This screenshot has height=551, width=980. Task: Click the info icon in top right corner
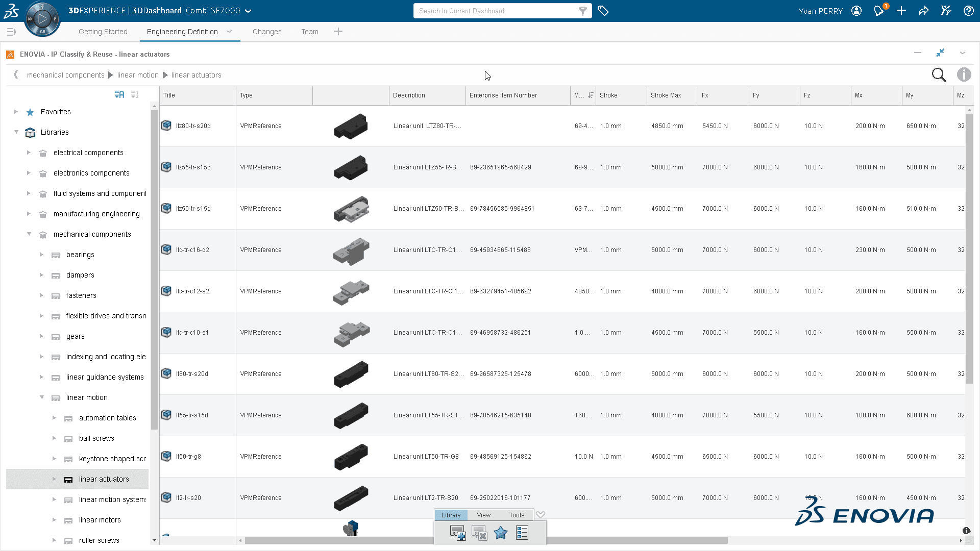click(x=964, y=74)
